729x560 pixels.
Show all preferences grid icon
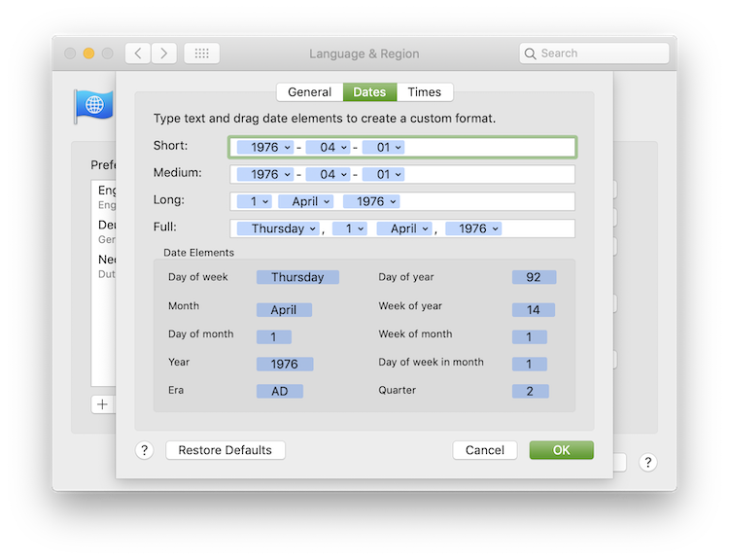[202, 53]
